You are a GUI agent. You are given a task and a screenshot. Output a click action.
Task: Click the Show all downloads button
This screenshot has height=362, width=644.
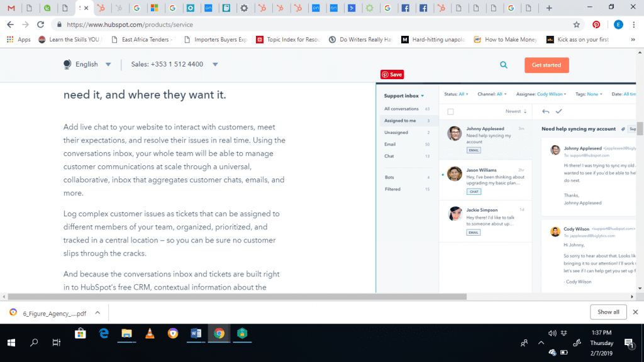608,312
